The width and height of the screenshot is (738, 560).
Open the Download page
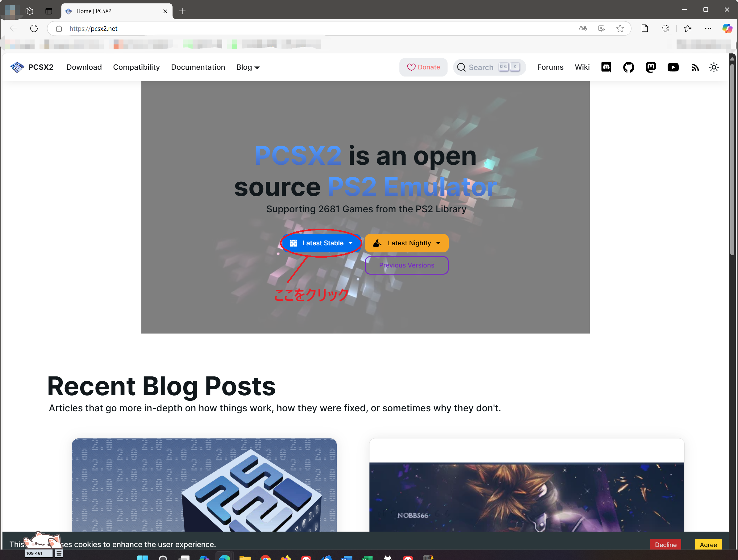[x=84, y=67]
